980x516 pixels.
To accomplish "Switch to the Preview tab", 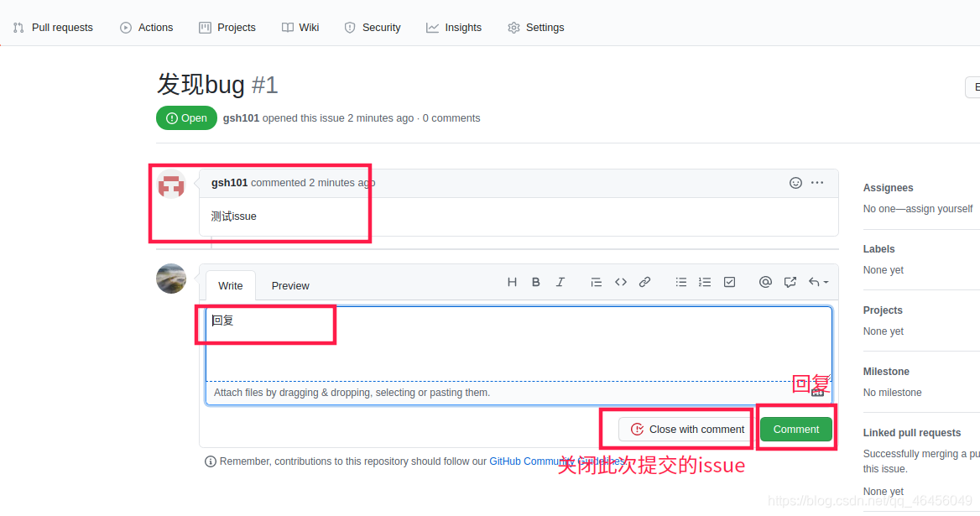I will click(x=290, y=285).
